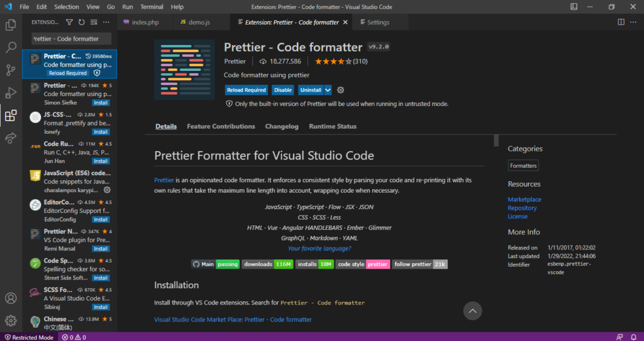Click the Disable button for Prettier
The width and height of the screenshot is (644, 341).
[283, 90]
